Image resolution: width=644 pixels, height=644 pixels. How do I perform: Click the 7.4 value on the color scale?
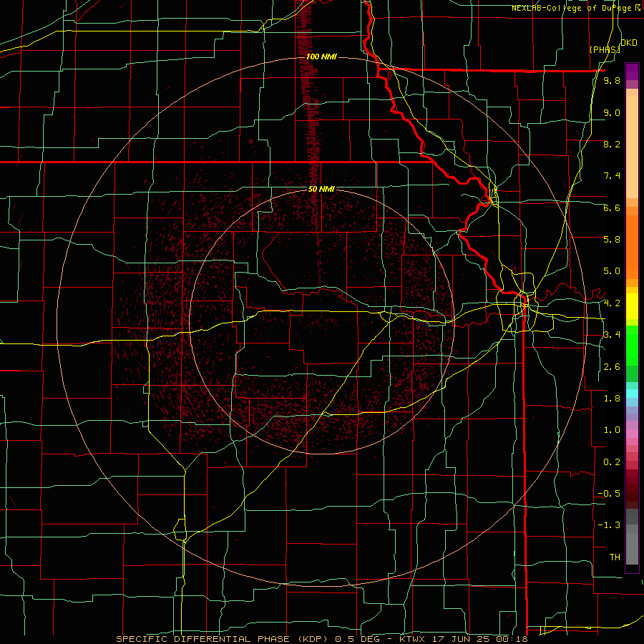[612, 176]
